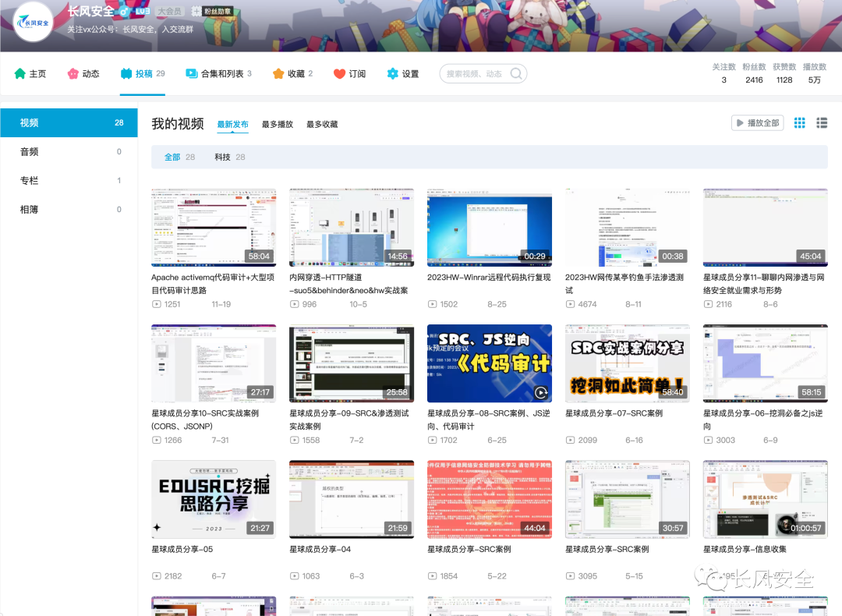Click title 星球成员分享-05

[x=182, y=550]
